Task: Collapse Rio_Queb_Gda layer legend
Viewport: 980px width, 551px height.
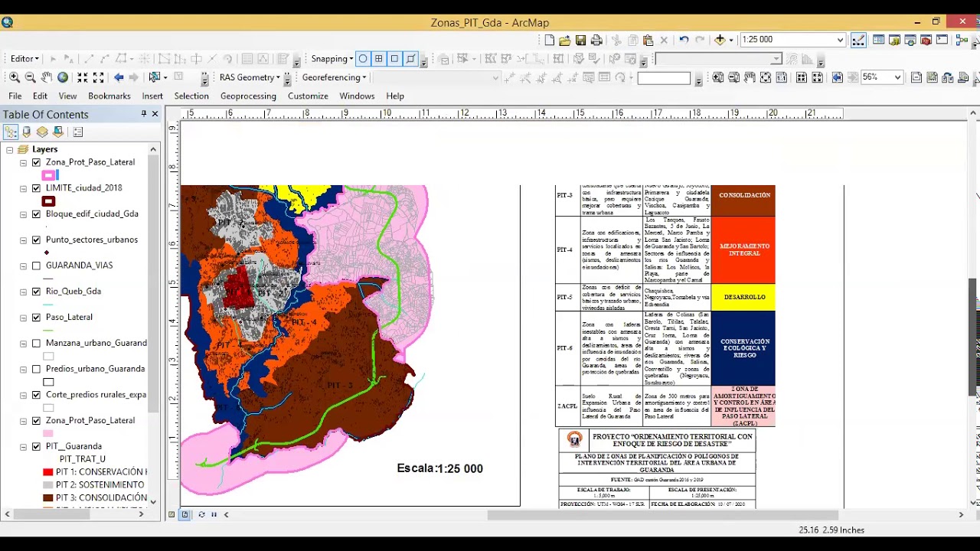Action: (x=23, y=292)
